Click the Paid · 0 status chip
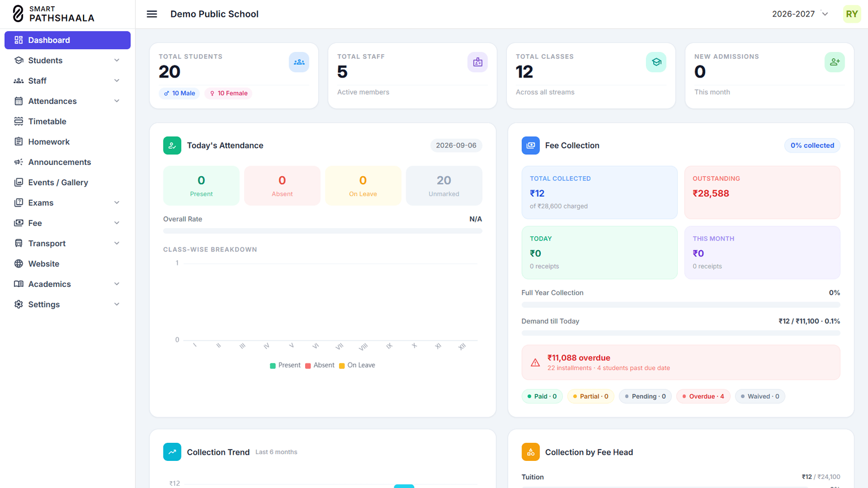Viewport: 868px width, 488px height. point(542,396)
